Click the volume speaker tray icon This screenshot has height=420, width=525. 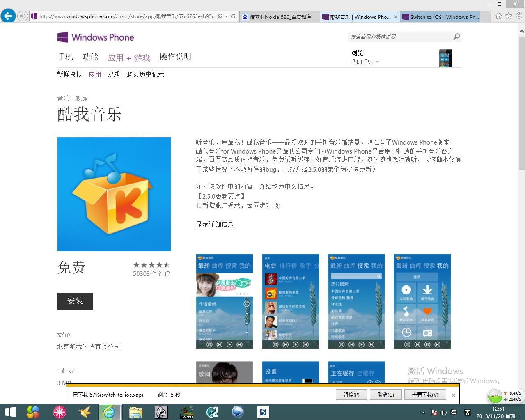coord(444,413)
